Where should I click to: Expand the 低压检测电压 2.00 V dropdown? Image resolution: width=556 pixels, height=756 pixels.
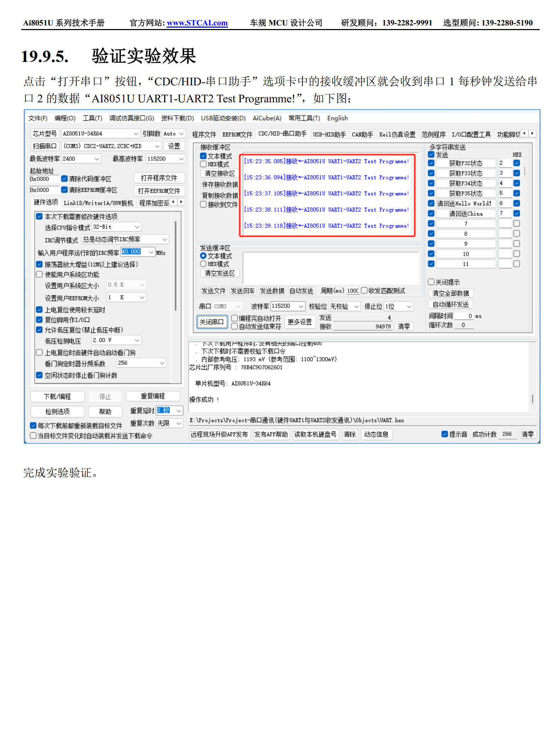tap(137, 340)
